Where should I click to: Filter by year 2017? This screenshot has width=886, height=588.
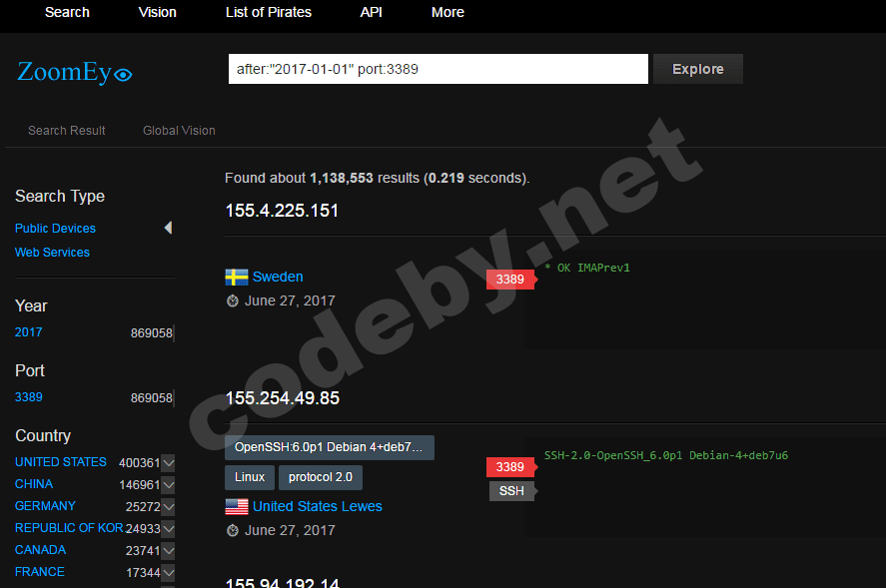point(28,332)
